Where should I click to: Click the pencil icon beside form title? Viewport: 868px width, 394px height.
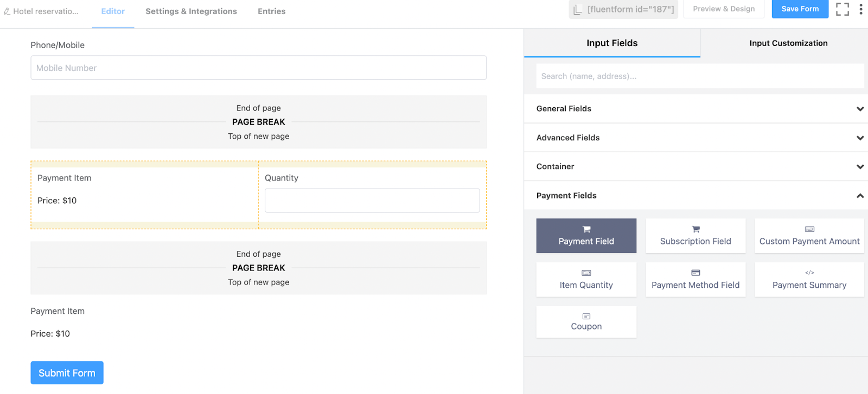click(7, 11)
